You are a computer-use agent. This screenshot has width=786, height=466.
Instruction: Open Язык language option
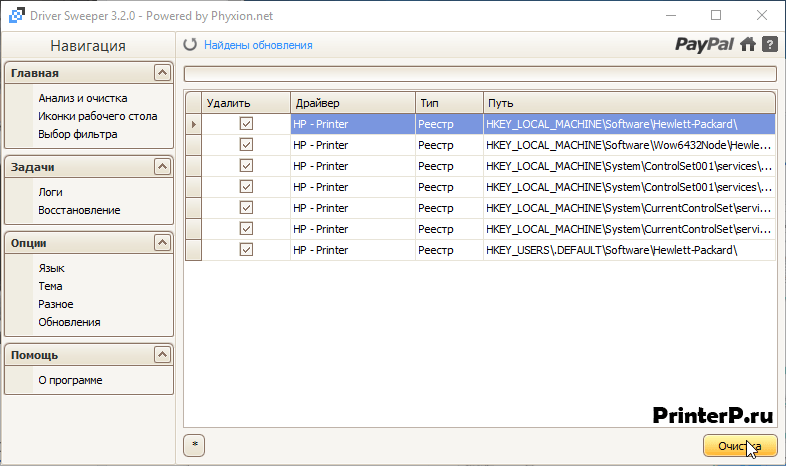[51, 268]
